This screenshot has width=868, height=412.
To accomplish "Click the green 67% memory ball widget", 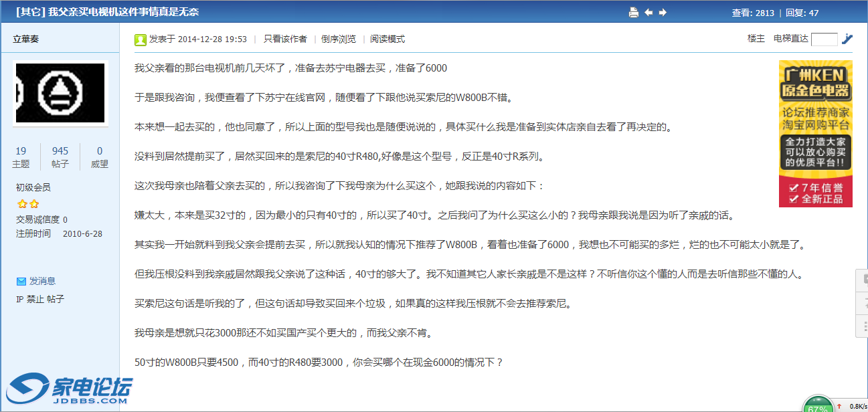I will click(818, 405).
